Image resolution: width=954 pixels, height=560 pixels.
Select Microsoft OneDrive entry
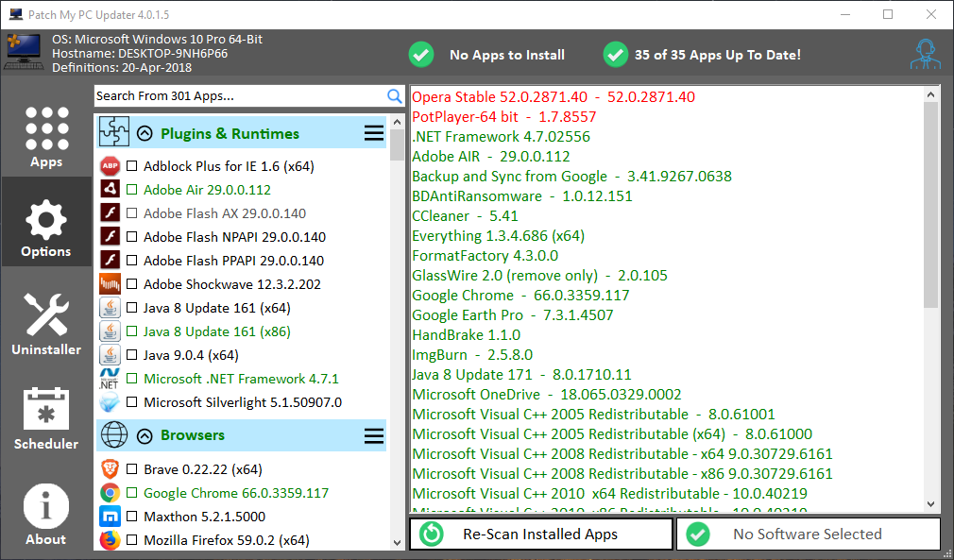pyautogui.click(x=546, y=394)
